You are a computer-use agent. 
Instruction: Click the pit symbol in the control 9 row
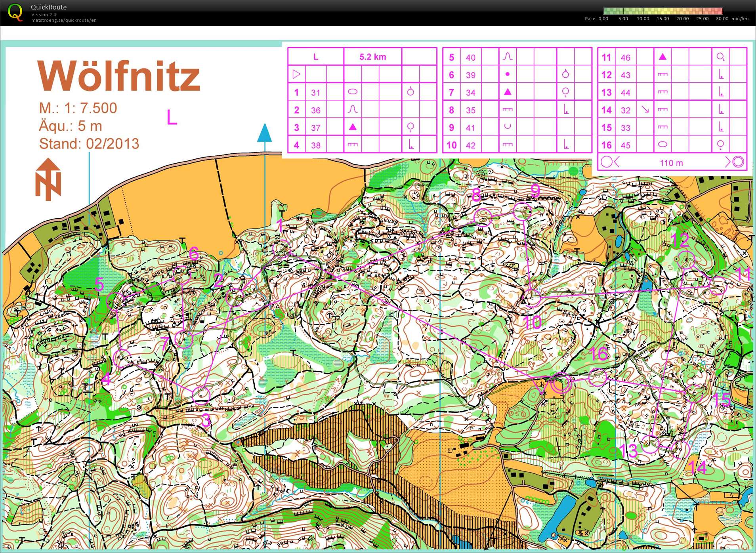tap(508, 127)
